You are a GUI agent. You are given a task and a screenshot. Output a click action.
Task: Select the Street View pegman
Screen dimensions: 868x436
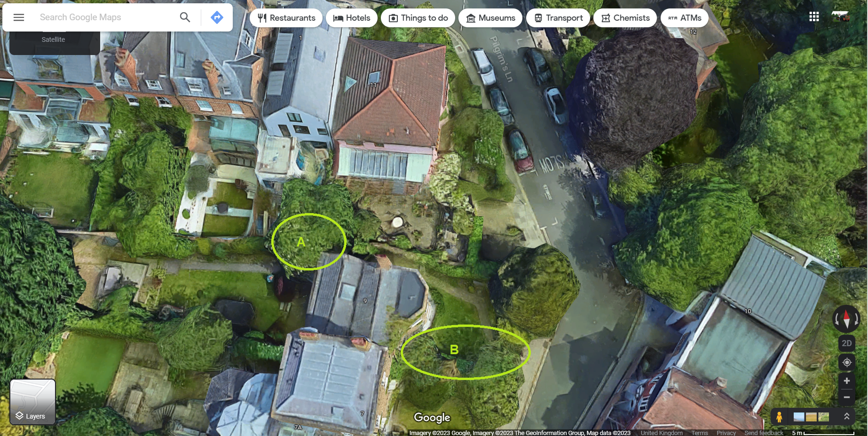click(779, 417)
